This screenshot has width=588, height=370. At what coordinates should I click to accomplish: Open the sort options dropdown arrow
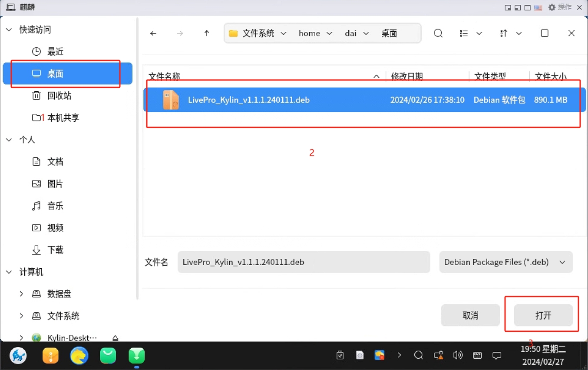click(x=519, y=33)
